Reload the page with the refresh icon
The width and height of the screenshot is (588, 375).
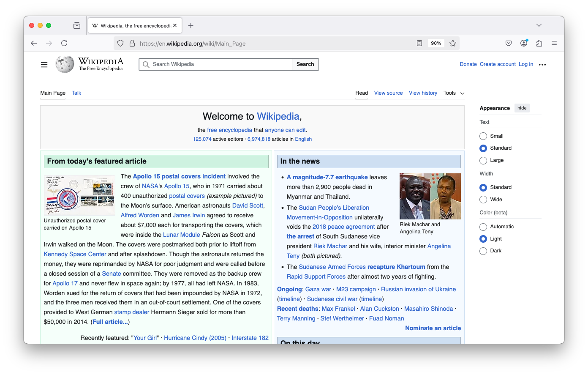coord(64,43)
